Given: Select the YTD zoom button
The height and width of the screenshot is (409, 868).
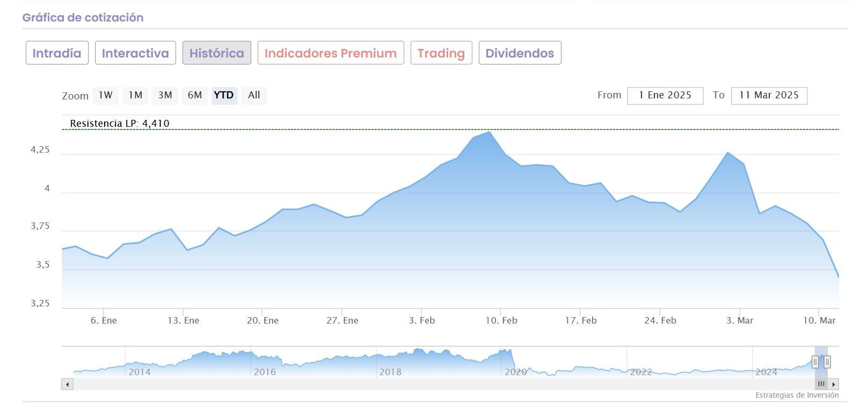Looking at the screenshot, I should 224,96.
